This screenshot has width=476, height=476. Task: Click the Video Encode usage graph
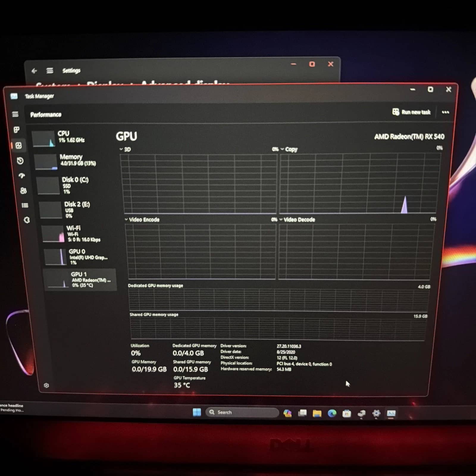click(x=200, y=251)
